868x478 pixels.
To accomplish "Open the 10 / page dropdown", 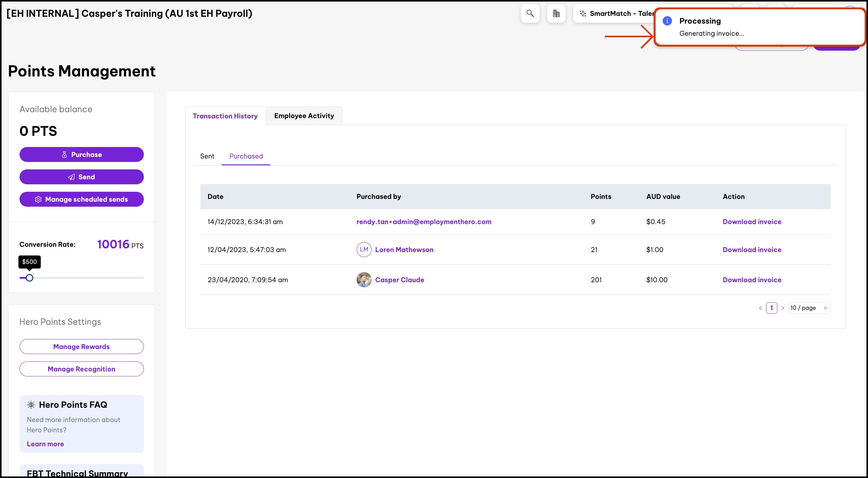I will [x=809, y=308].
